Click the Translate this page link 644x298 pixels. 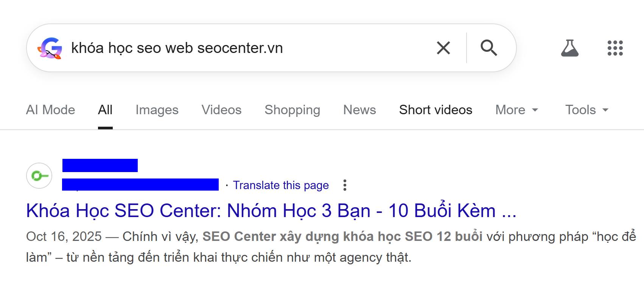point(281,185)
